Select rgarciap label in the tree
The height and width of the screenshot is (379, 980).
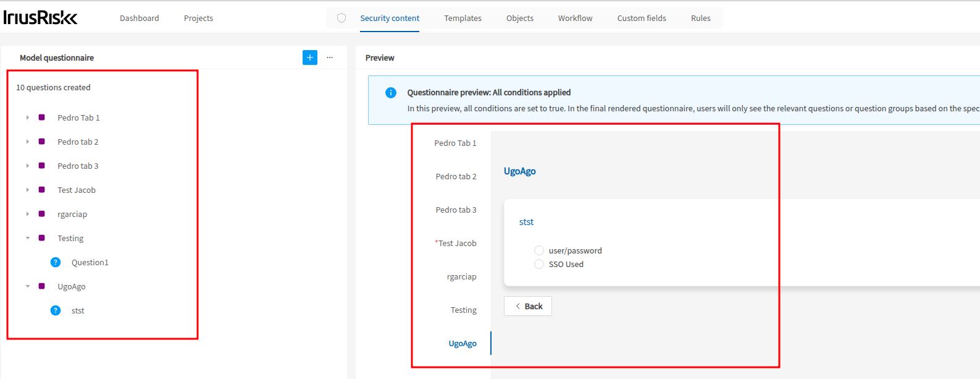pyautogui.click(x=72, y=214)
